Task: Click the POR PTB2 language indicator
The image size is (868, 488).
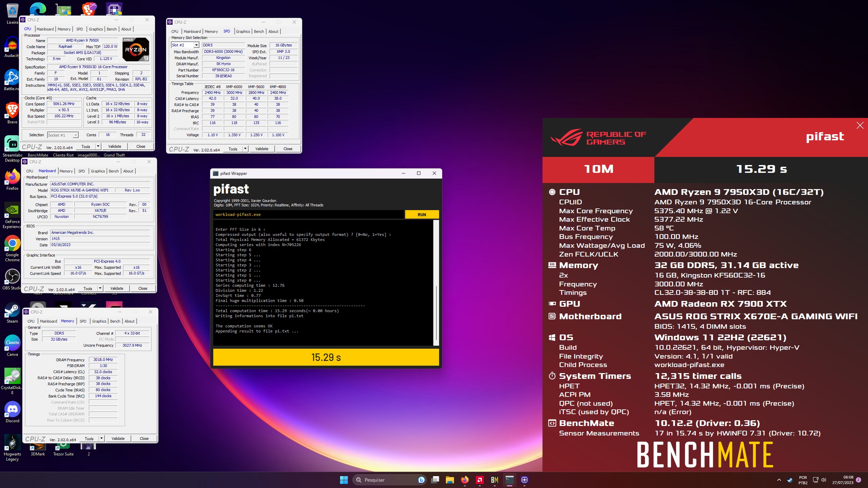Action: point(803,480)
